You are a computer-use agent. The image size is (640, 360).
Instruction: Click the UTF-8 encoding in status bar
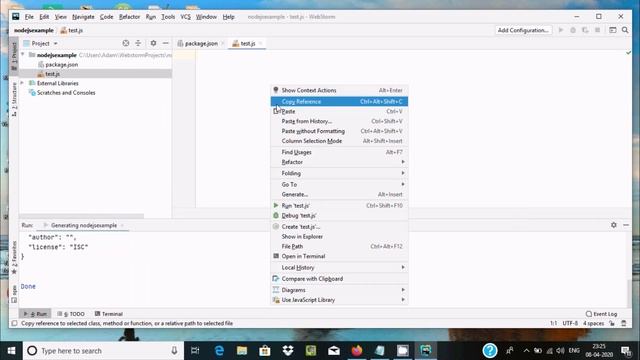[570, 323]
